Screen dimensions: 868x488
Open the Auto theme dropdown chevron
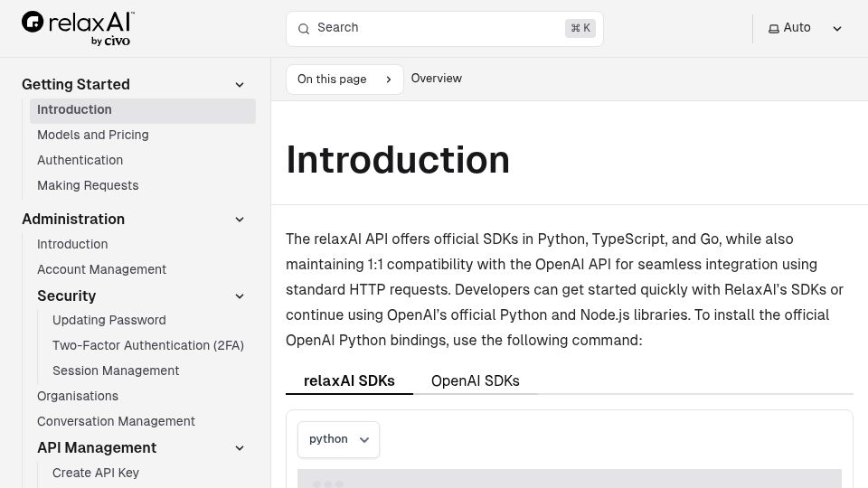click(x=837, y=29)
